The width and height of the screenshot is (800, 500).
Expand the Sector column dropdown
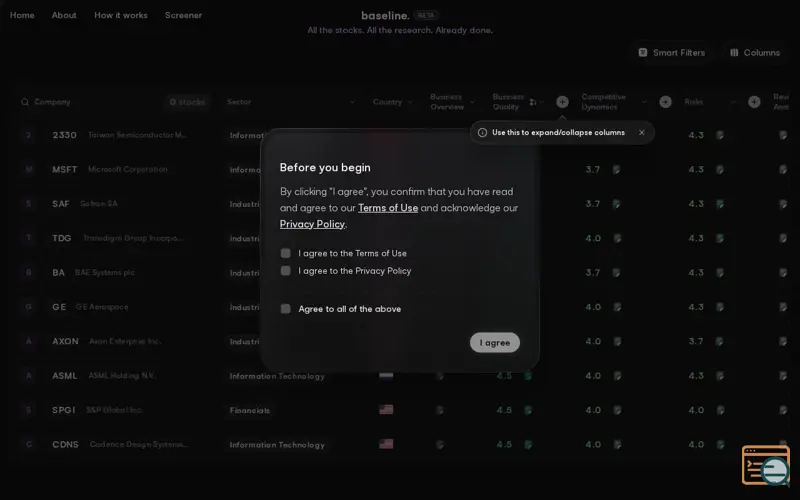tap(352, 102)
